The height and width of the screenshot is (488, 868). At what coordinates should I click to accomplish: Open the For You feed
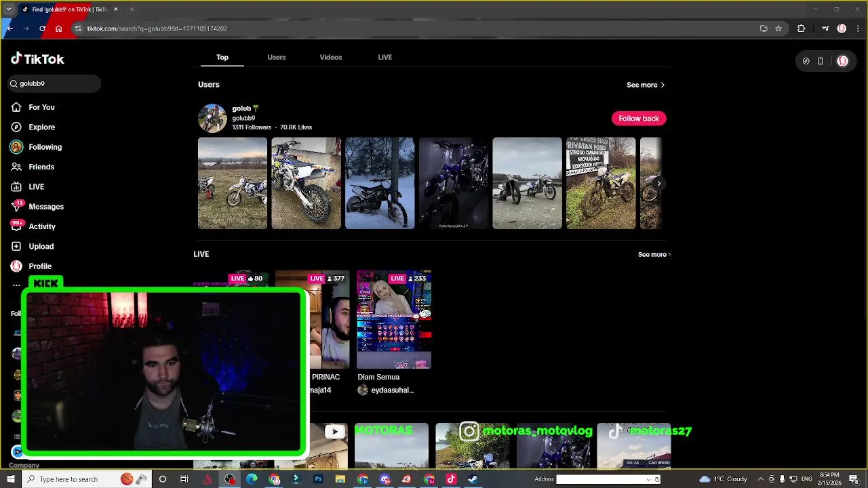click(x=33, y=107)
